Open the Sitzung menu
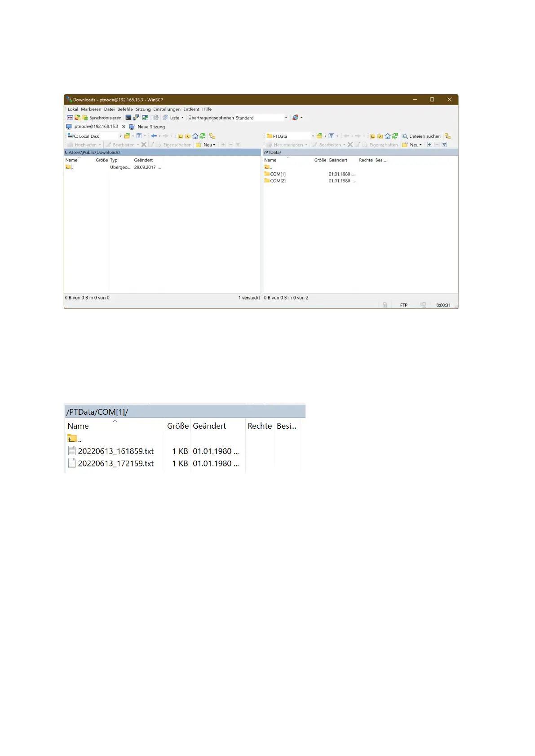This screenshot has width=535, height=756. click(143, 109)
